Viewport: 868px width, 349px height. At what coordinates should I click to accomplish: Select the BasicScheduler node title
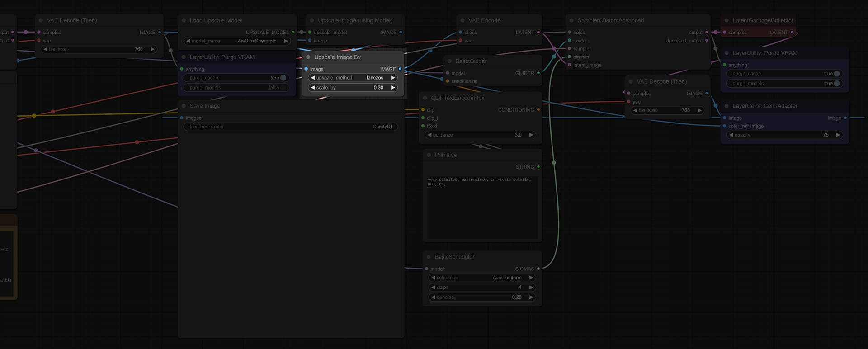click(454, 257)
